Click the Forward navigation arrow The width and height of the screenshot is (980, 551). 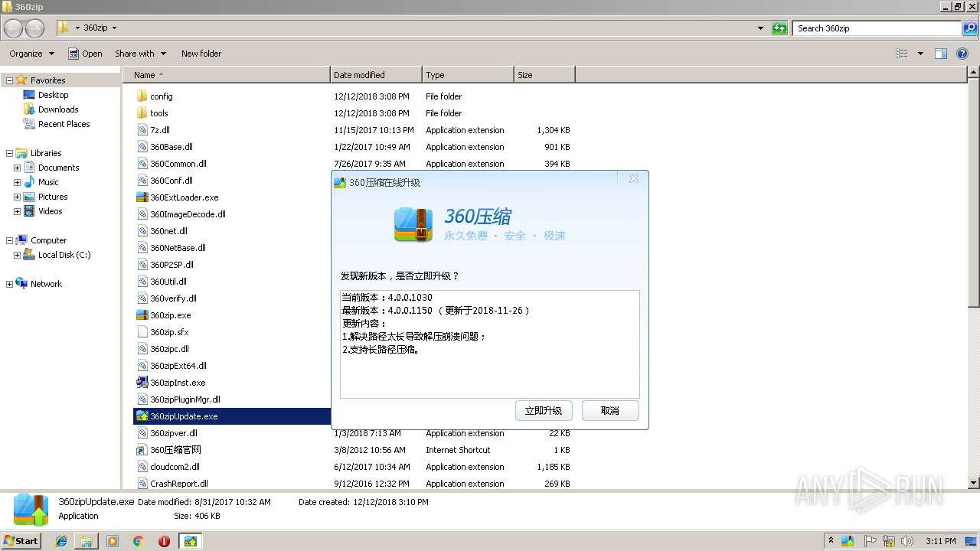click(x=35, y=28)
